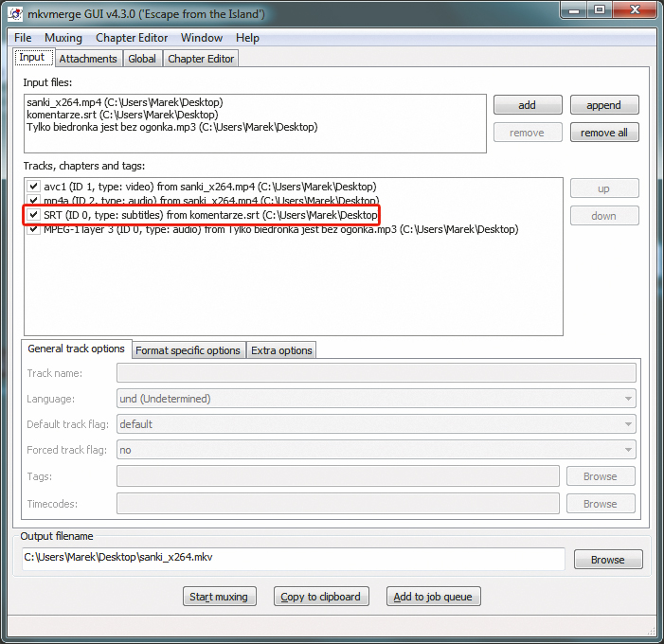Click the Output filename text field
Viewport: 664px width, 644px height.
(292, 558)
